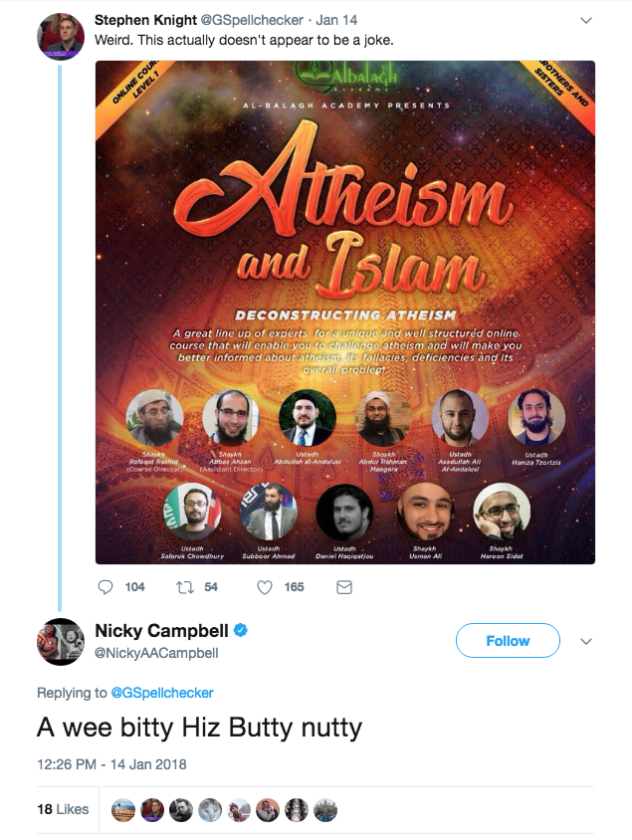632x840 pixels.
Task: Click Nicky Campbell's verified badge
Action: 240,631
